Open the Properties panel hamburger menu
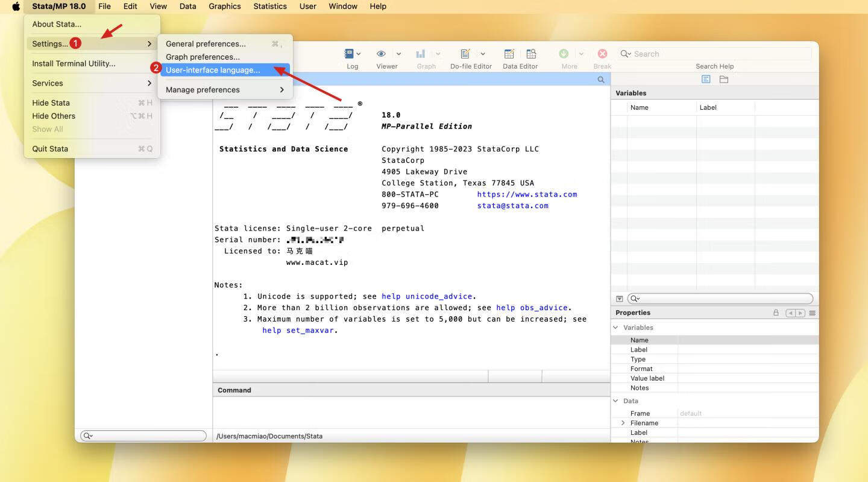Viewport: 868px width, 482px height. [x=812, y=313]
